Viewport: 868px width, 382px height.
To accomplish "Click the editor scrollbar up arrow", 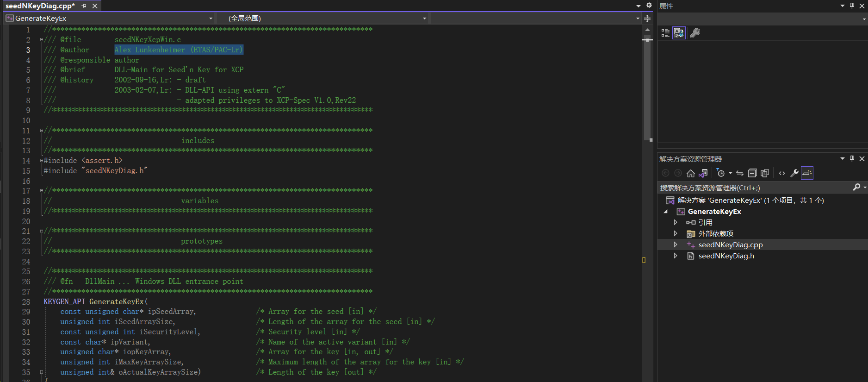I will click(647, 30).
